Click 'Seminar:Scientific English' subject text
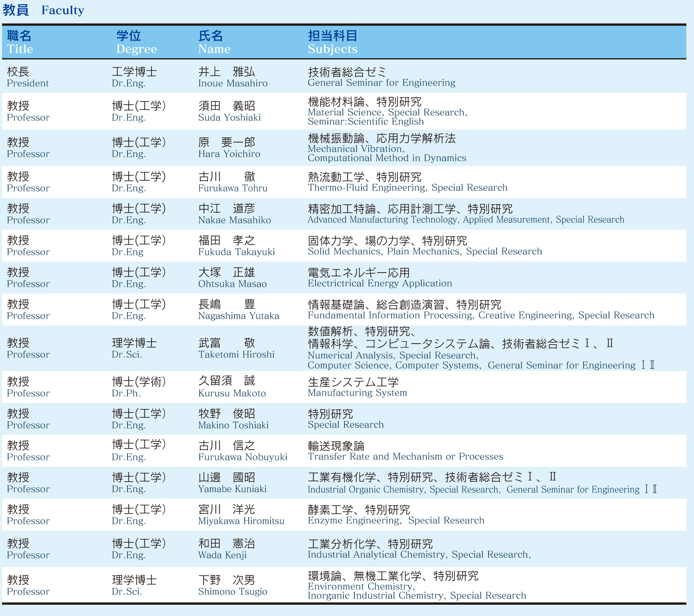 pyautogui.click(x=366, y=122)
